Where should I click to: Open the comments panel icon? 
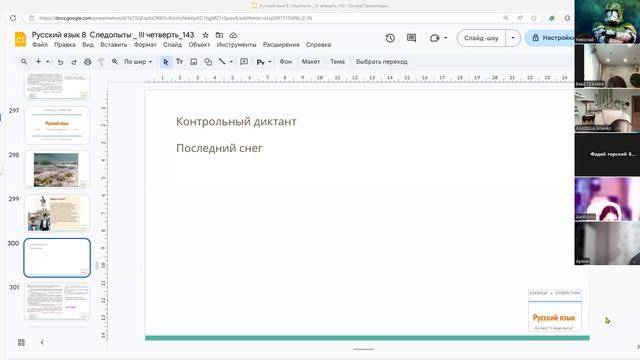point(411,38)
